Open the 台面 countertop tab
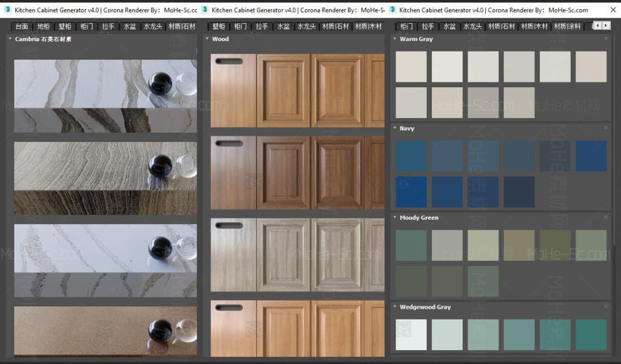This screenshot has width=621, height=364. click(x=21, y=26)
